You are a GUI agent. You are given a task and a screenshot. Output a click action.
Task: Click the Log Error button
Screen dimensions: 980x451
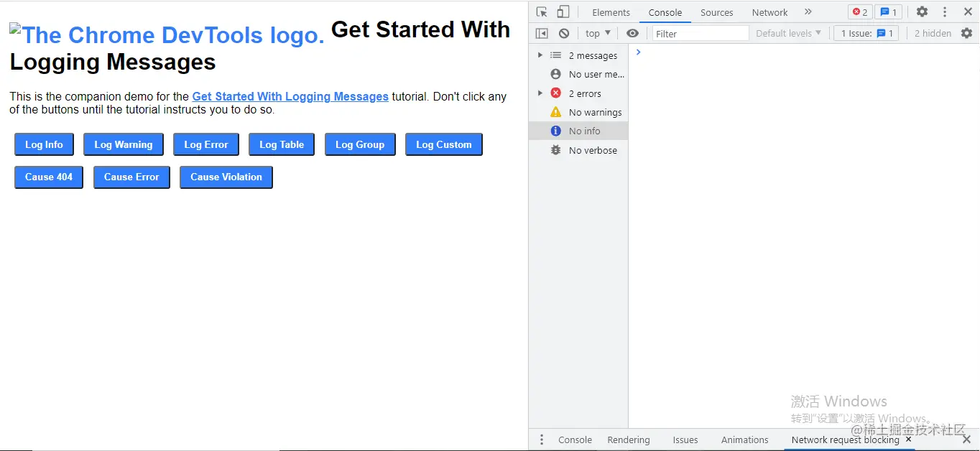coord(206,144)
